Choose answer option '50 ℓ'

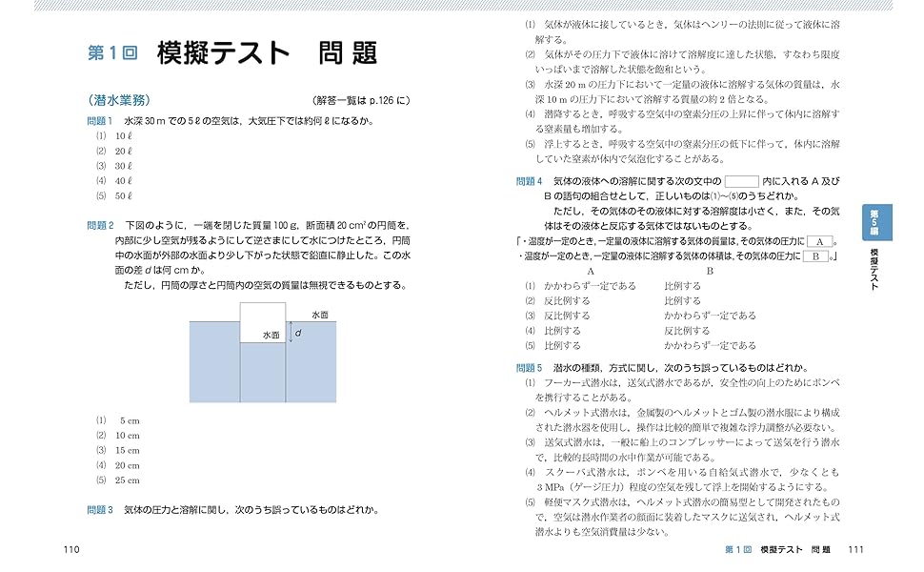tap(124, 195)
